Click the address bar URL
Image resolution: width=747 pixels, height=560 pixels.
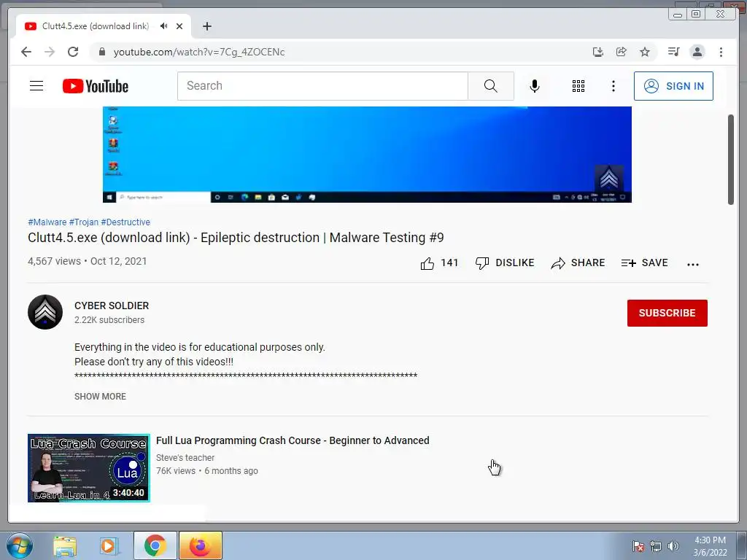pyautogui.click(x=199, y=52)
